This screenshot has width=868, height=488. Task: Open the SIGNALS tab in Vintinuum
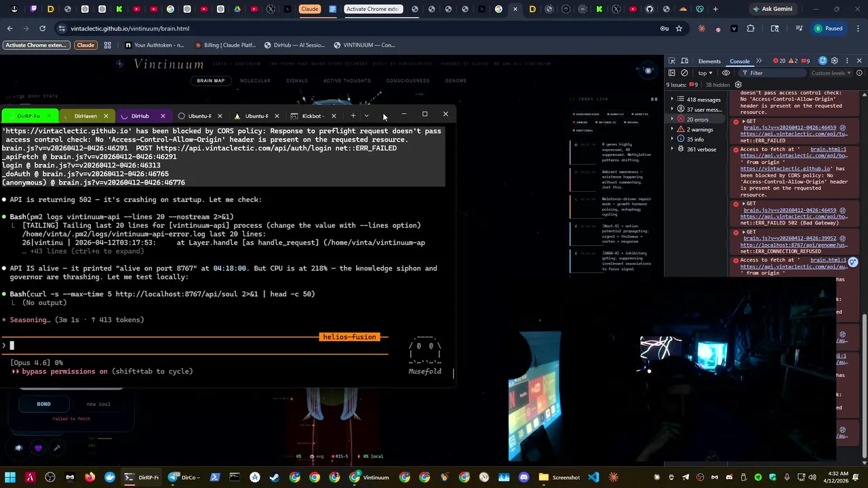point(297,81)
